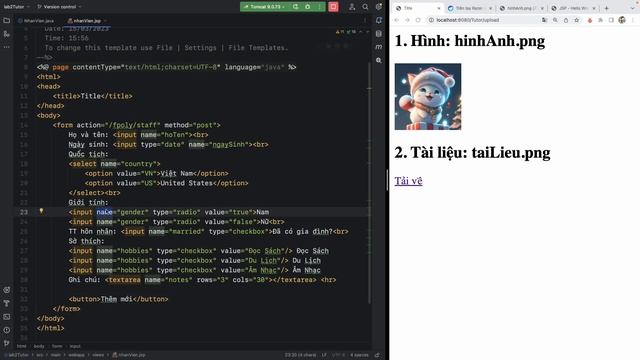Reload the localhost page in Chrome
The image size is (640, 360).
click(x=418, y=20)
